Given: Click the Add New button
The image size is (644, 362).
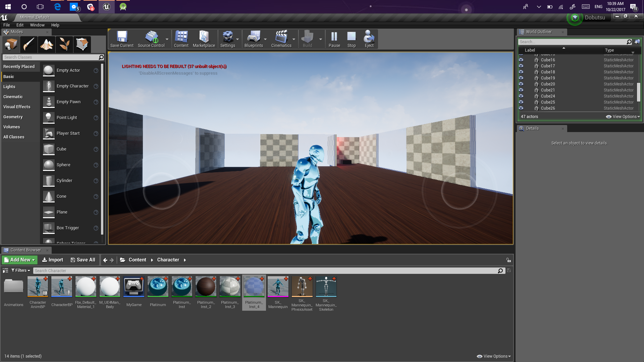Looking at the screenshot, I should point(20,260).
